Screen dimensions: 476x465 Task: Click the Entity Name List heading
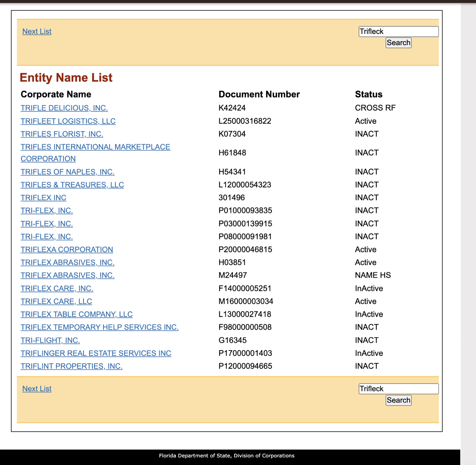pyautogui.click(x=66, y=78)
